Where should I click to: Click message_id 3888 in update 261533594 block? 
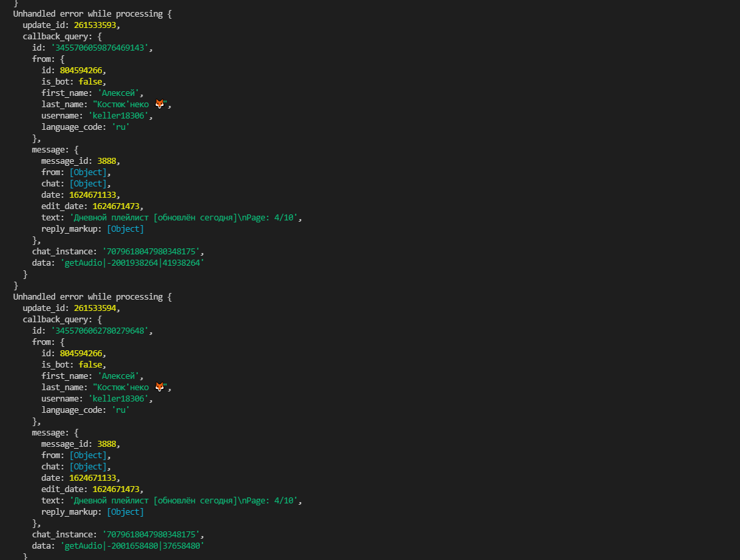(107, 444)
